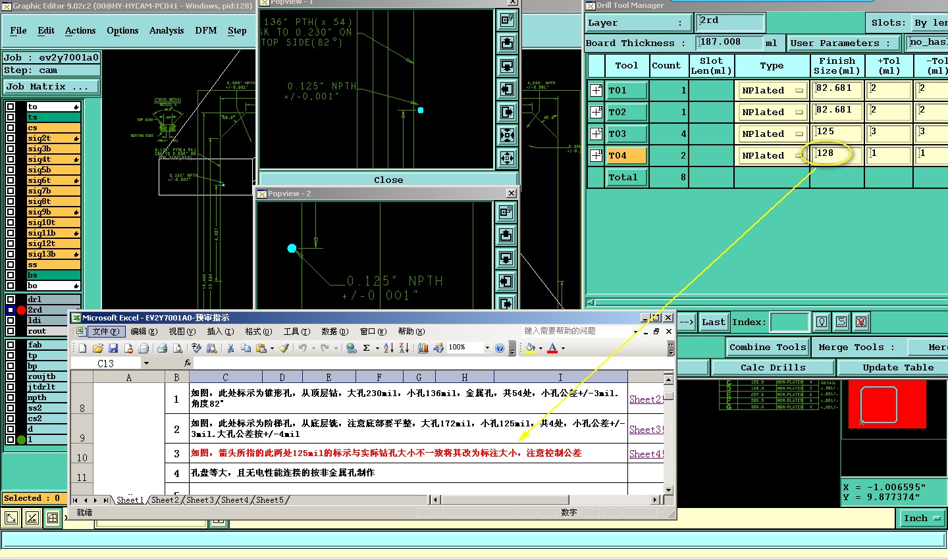Open File menu in Graphic Editor
948x560 pixels.
(18, 30)
